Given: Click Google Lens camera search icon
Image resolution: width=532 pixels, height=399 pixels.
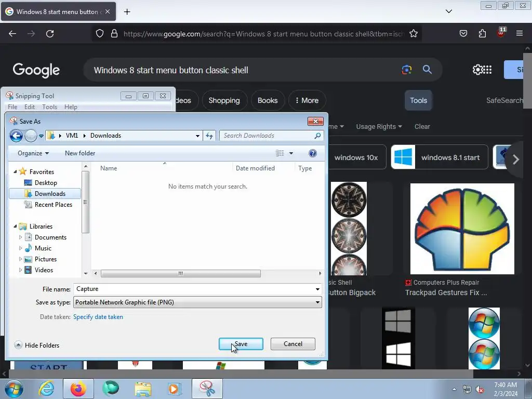Looking at the screenshot, I should pyautogui.click(x=406, y=70).
